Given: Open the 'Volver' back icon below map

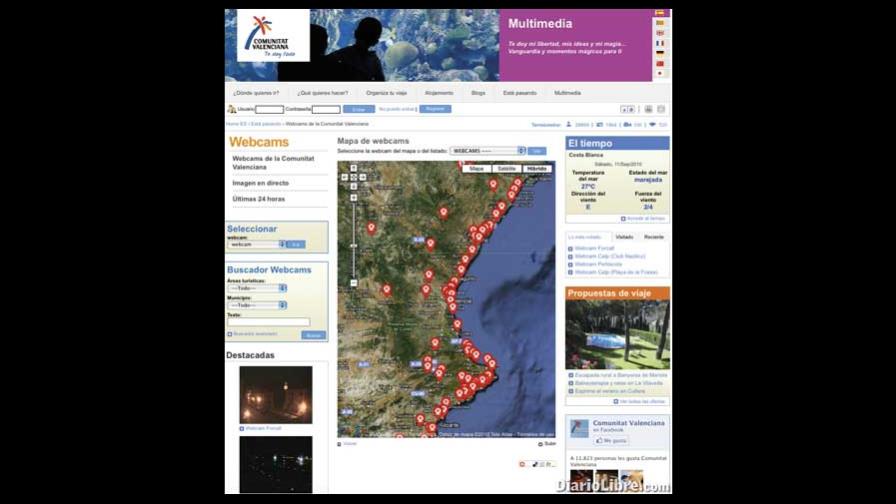Looking at the screenshot, I should point(339,444).
